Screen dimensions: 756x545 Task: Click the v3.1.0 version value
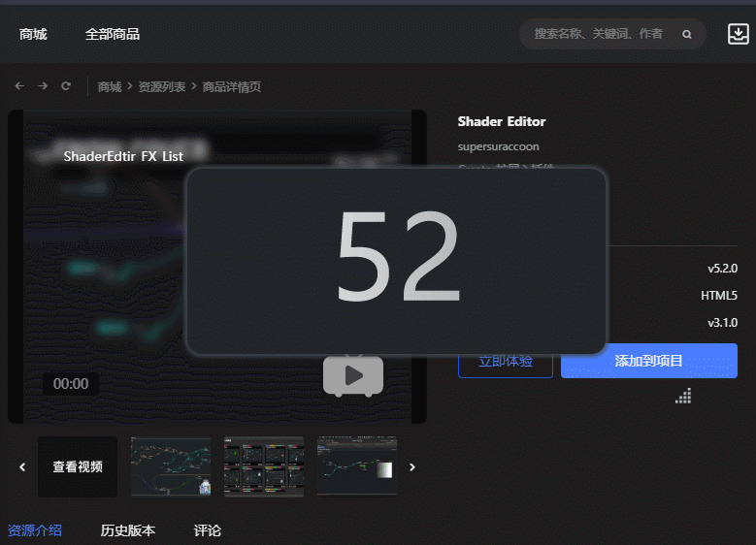[722, 322]
